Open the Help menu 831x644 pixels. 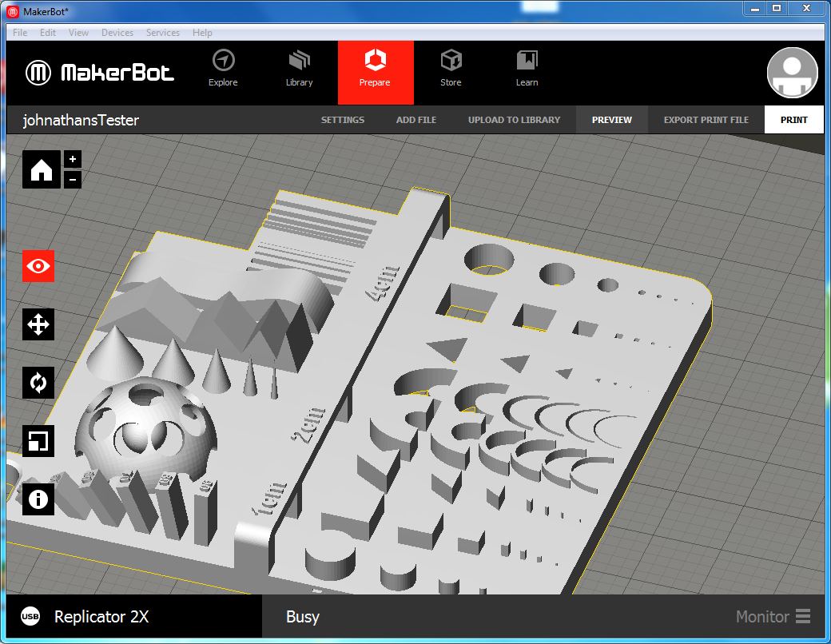pyautogui.click(x=202, y=32)
